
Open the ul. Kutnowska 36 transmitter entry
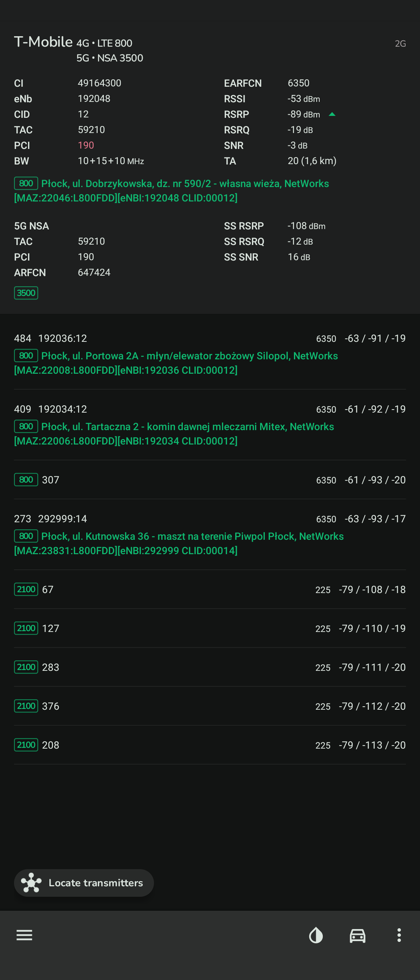(x=192, y=536)
